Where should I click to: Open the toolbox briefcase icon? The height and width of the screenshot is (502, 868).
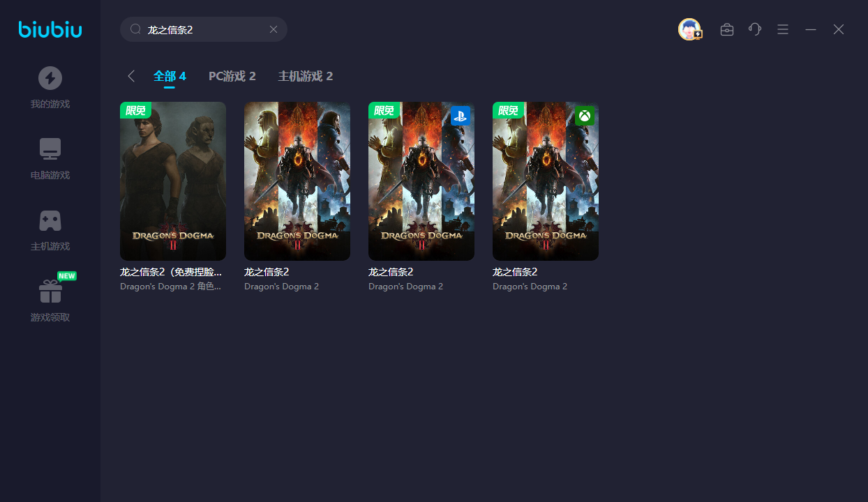point(727,29)
